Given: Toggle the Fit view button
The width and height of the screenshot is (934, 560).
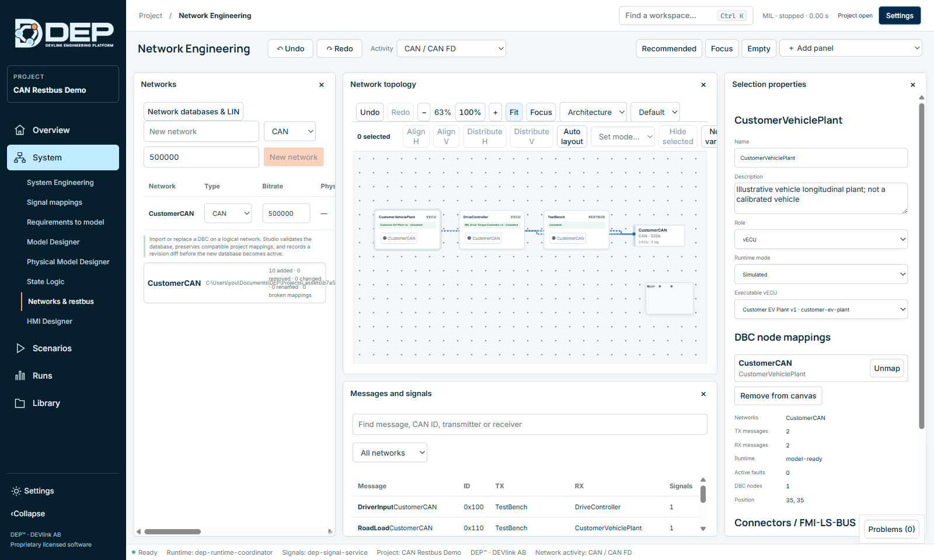Looking at the screenshot, I should [x=514, y=112].
